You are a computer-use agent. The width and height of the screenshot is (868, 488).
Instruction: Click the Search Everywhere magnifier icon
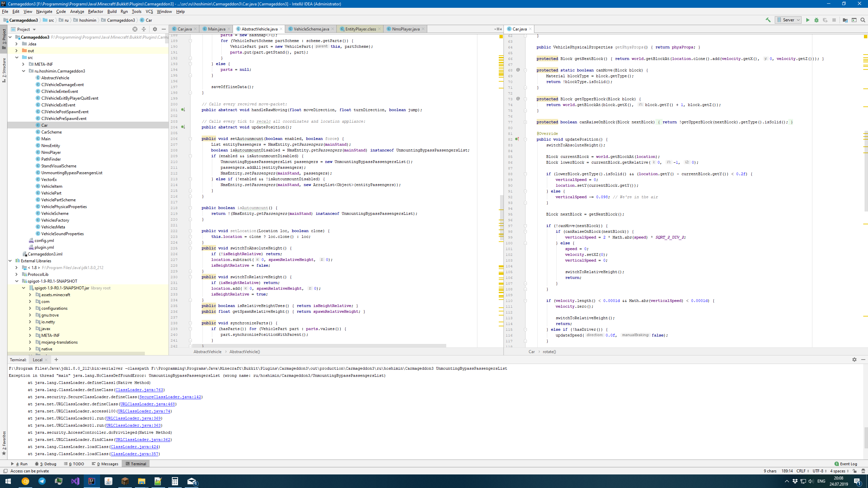[x=863, y=20]
